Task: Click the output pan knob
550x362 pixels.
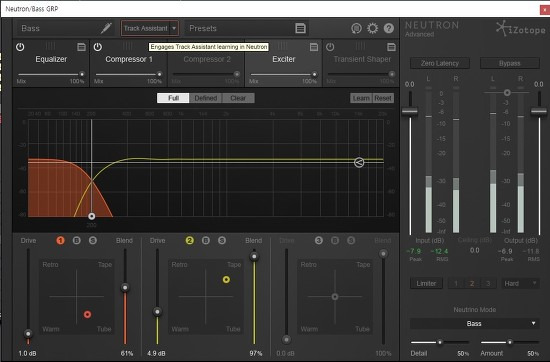Action: [507, 93]
